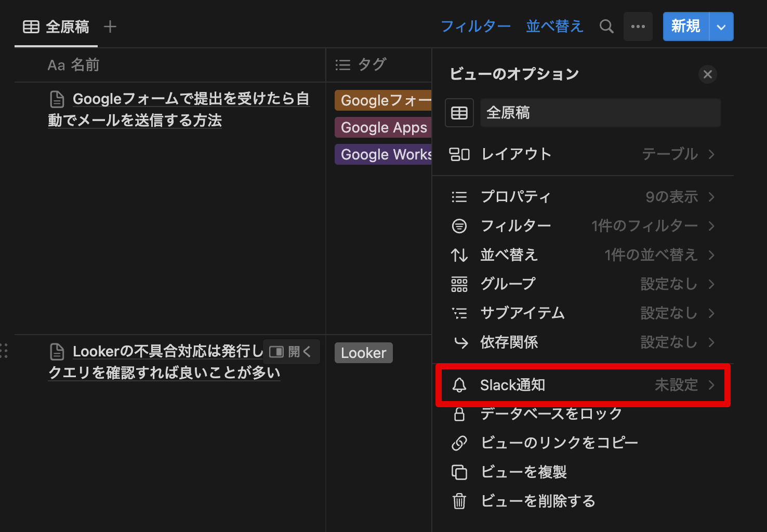Viewport: 767px width, 532px height.
Task: Select the Googleフォーム tag swatch
Action: point(383,100)
